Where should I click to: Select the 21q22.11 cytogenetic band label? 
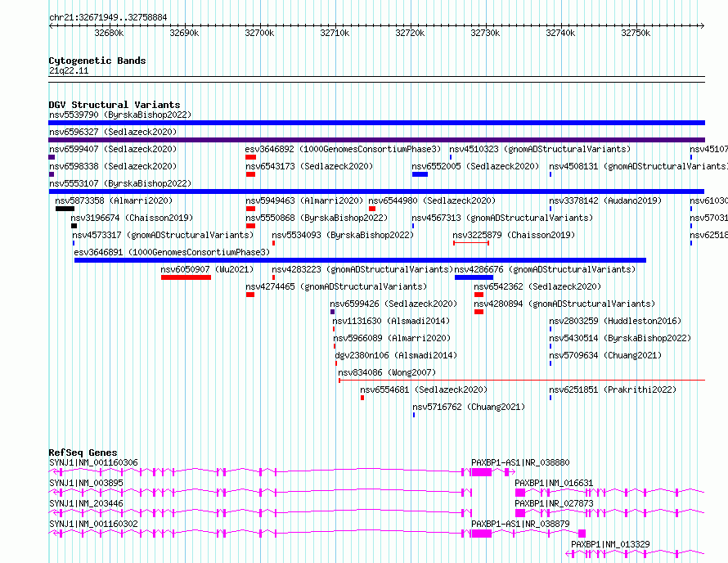point(69,70)
